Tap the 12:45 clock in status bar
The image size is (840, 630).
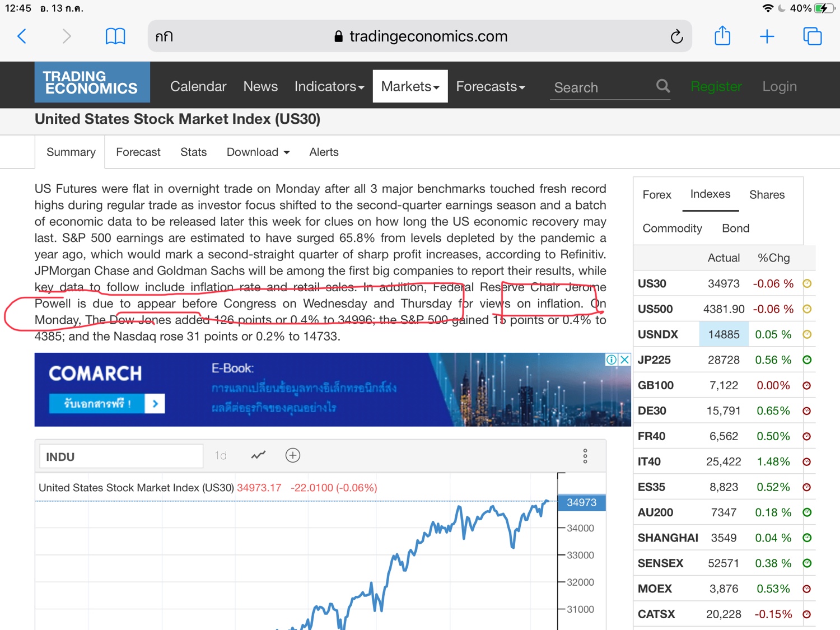pos(18,8)
